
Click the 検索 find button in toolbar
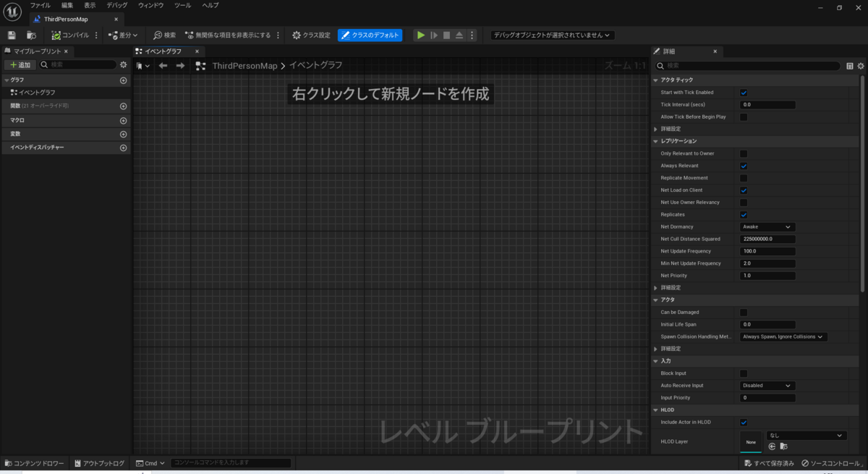[x=164, y=35]
